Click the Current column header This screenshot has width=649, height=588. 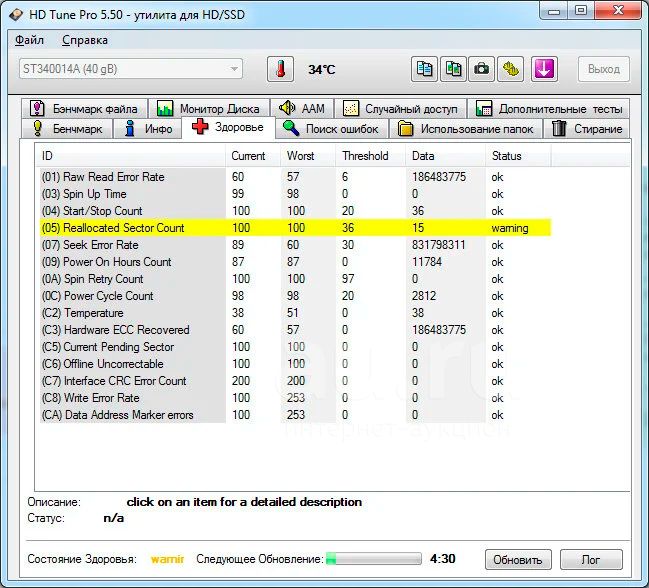click(x=253, y=156)
